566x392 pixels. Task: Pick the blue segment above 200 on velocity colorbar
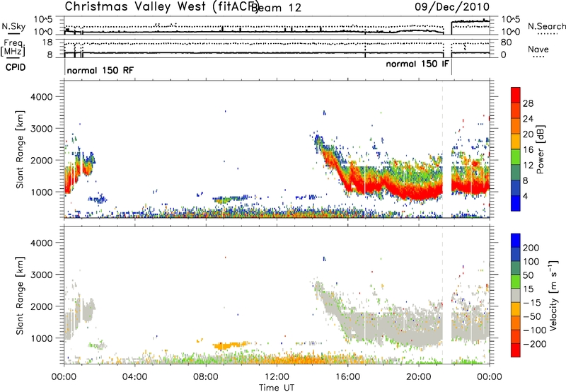click(x=516, y=241)
